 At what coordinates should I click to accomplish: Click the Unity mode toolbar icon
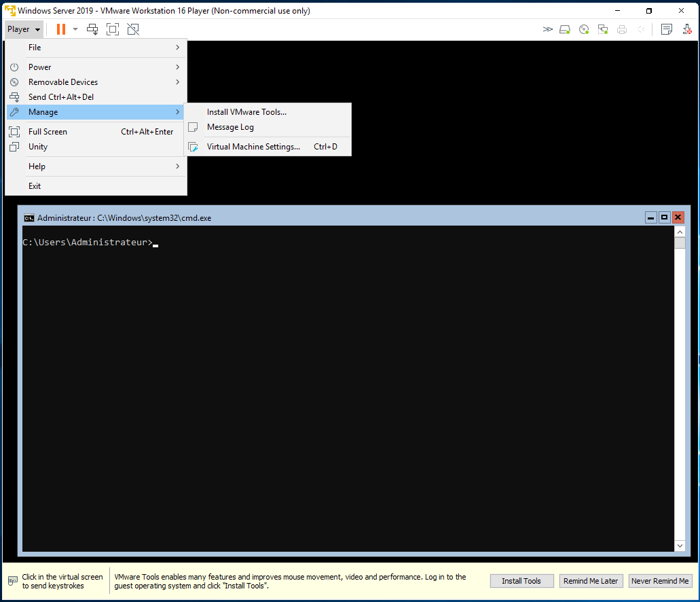coord(133,29)
